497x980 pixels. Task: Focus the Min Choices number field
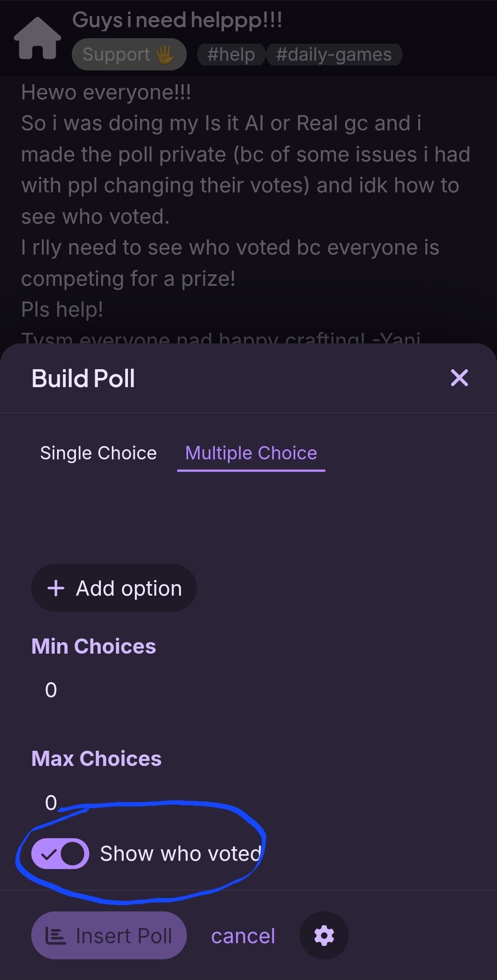(x=248, y=690)
